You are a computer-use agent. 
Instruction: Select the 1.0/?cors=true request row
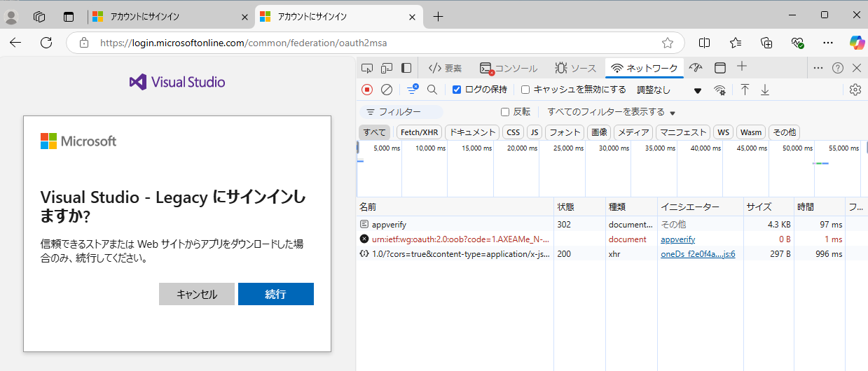612,254
